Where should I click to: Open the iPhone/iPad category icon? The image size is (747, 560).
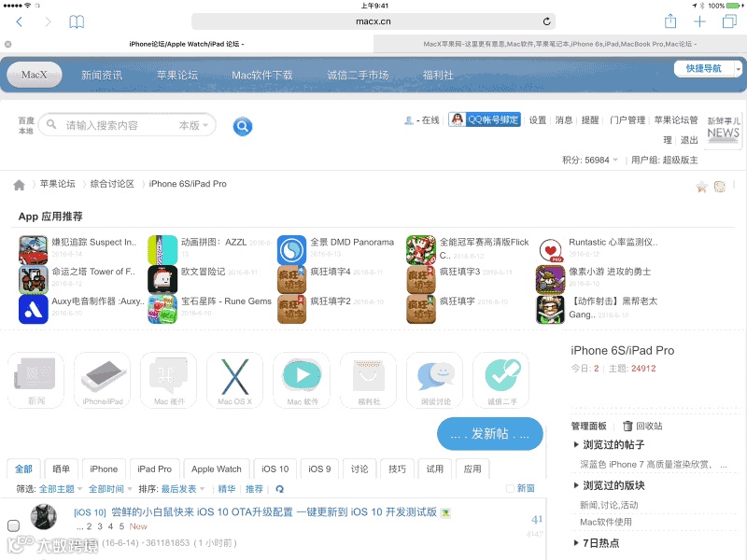coord(103,380)
